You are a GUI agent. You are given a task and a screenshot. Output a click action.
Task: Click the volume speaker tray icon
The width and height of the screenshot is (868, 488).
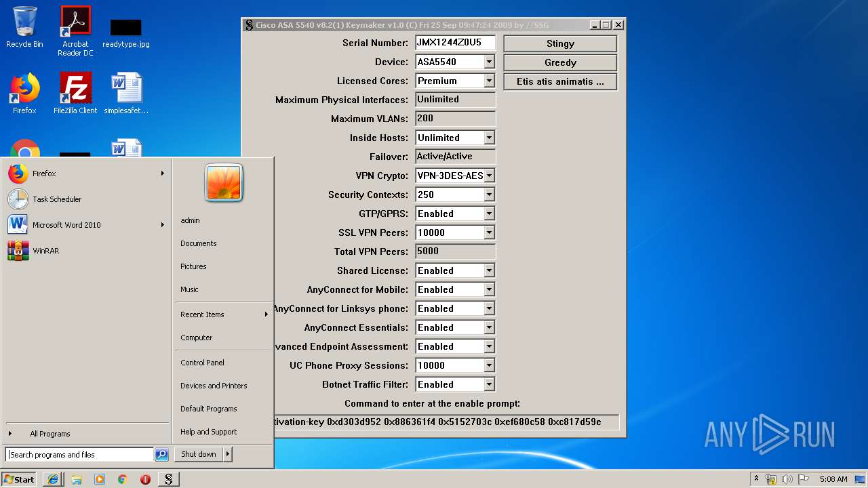[x=787, y=479]
